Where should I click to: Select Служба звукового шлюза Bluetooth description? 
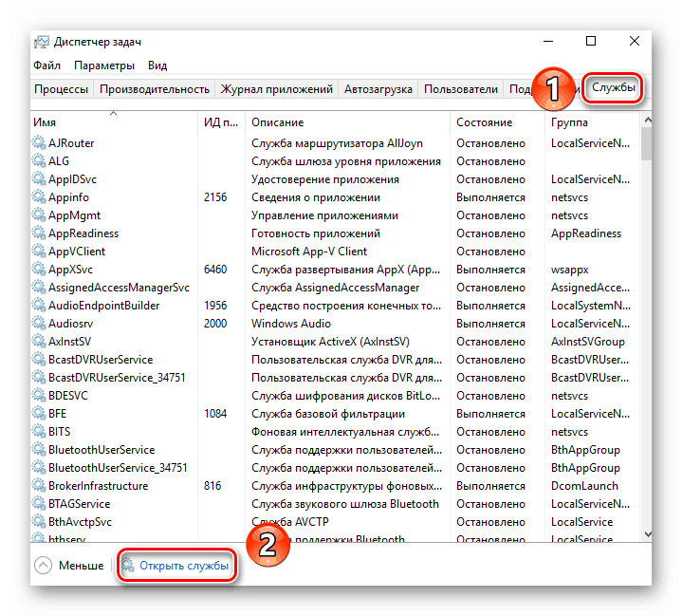(345, 504)
